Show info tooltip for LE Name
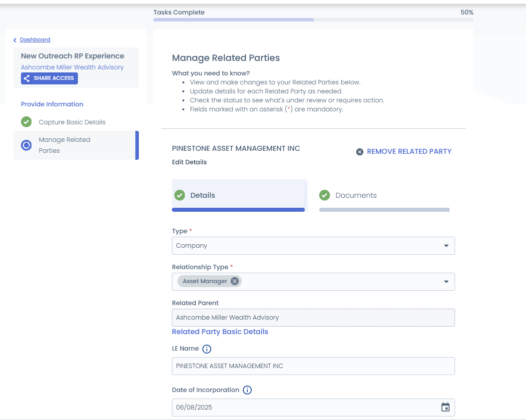526x420 pixels. (x=207, y=349)
